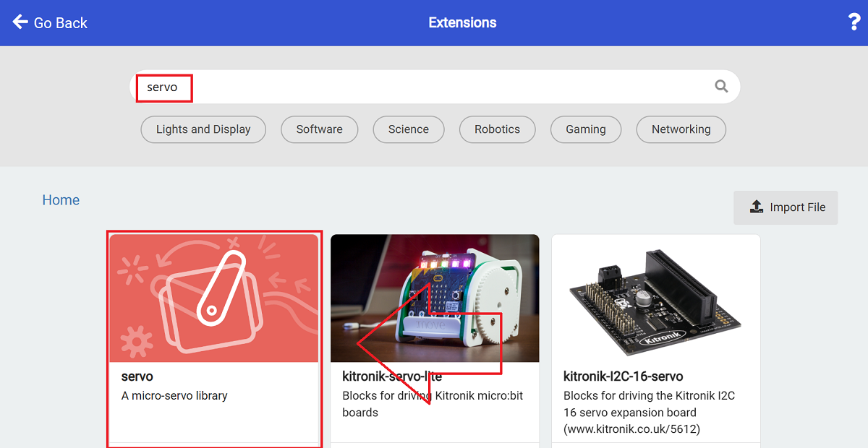Click the upload icon on Import File
The height and width of the screenshot is (448, 868).
click(756, 207)
